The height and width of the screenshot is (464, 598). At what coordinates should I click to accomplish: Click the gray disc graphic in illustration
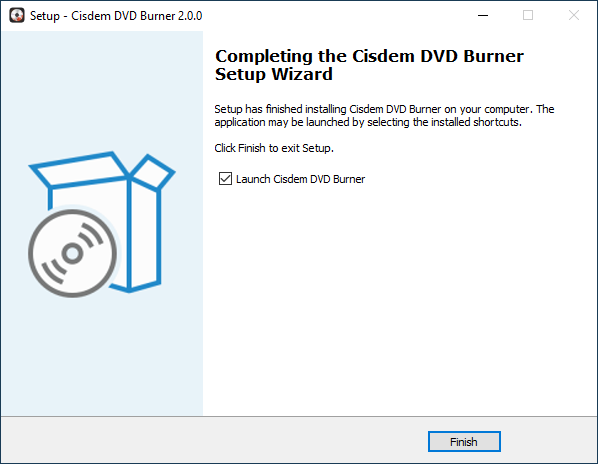(x=72, y=253)
